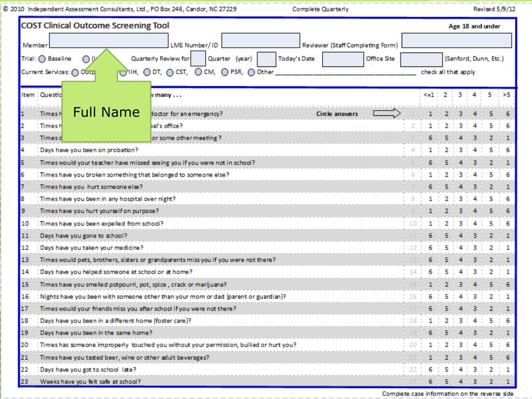The height and width of the screenshot is (399, 532).
Task: Circle answer 5 for teacher missed seeing you
Action: [446, 163]
